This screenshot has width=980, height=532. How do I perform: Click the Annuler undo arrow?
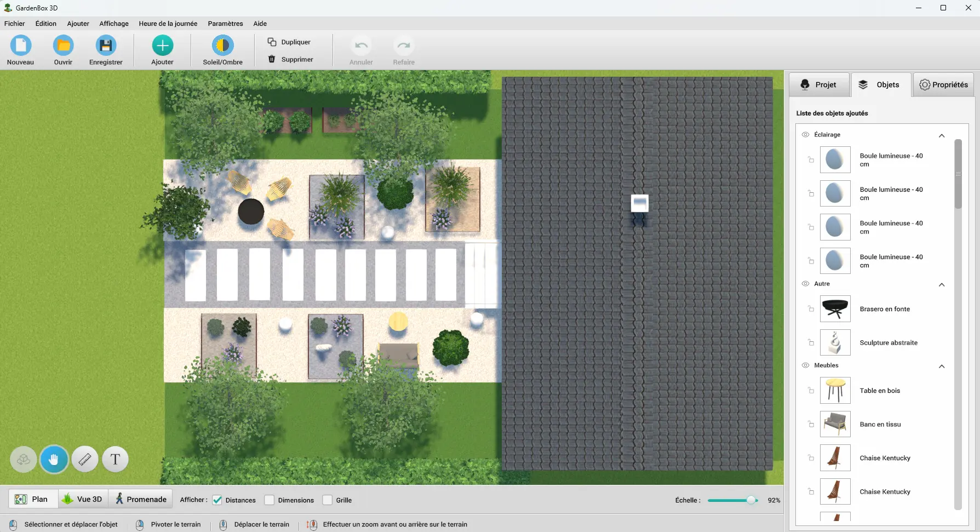361,45
